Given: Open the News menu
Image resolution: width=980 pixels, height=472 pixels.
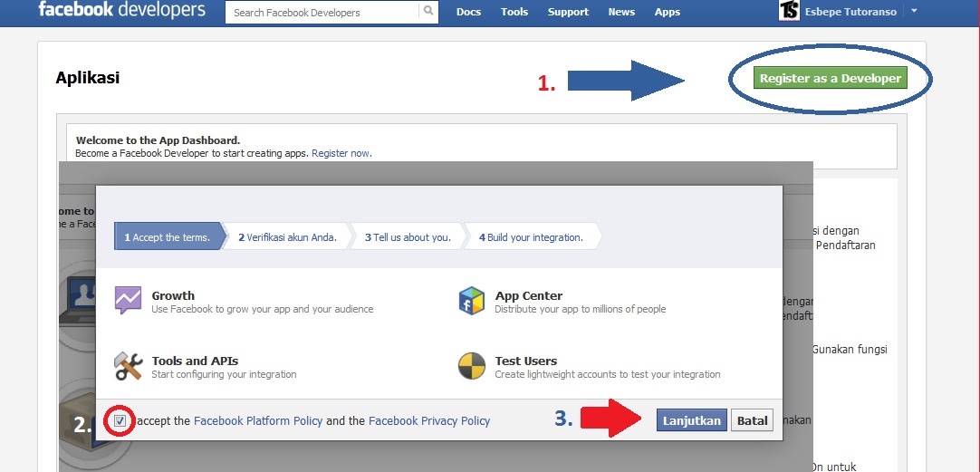Looking at the screenshot, I should (621, 12).
